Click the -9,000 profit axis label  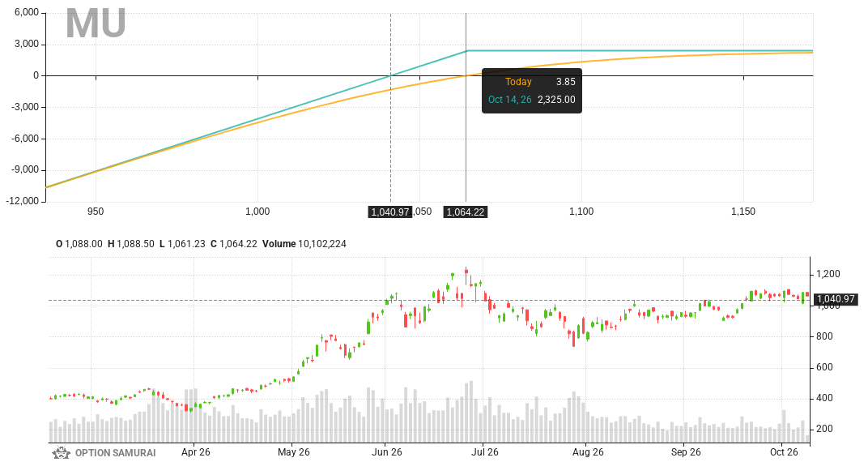25,169
